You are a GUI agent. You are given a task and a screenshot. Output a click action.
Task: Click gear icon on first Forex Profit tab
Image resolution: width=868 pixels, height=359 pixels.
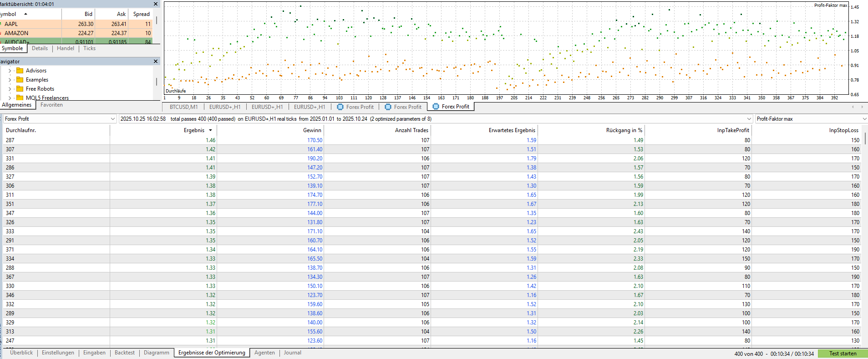pos(340,107)
